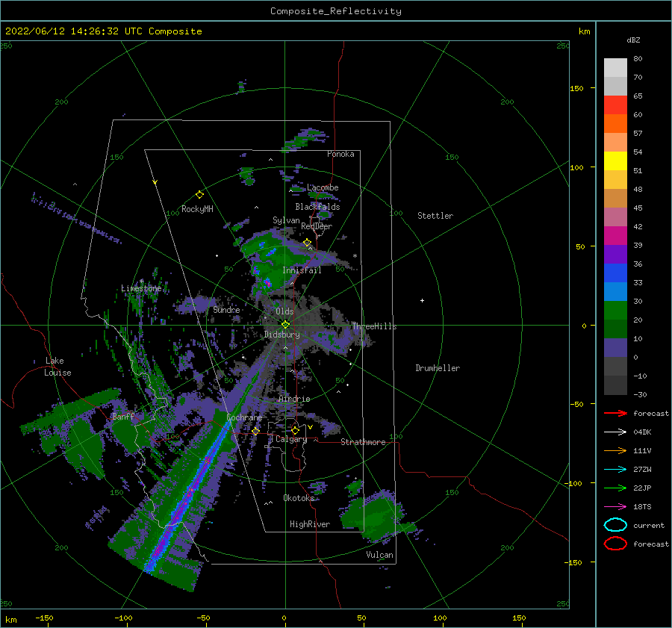Select the Drumheller label
672x628 pixels.
tap(438, 368)
